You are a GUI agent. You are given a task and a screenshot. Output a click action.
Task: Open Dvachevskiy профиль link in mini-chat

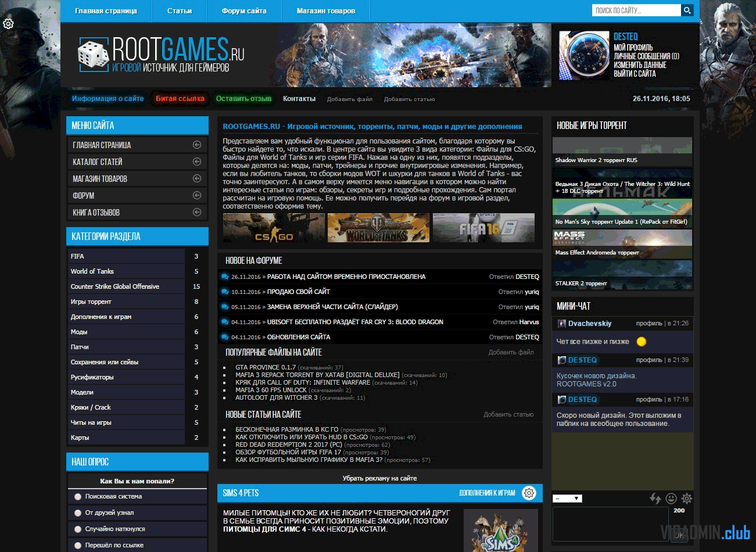tap(649, 324)
